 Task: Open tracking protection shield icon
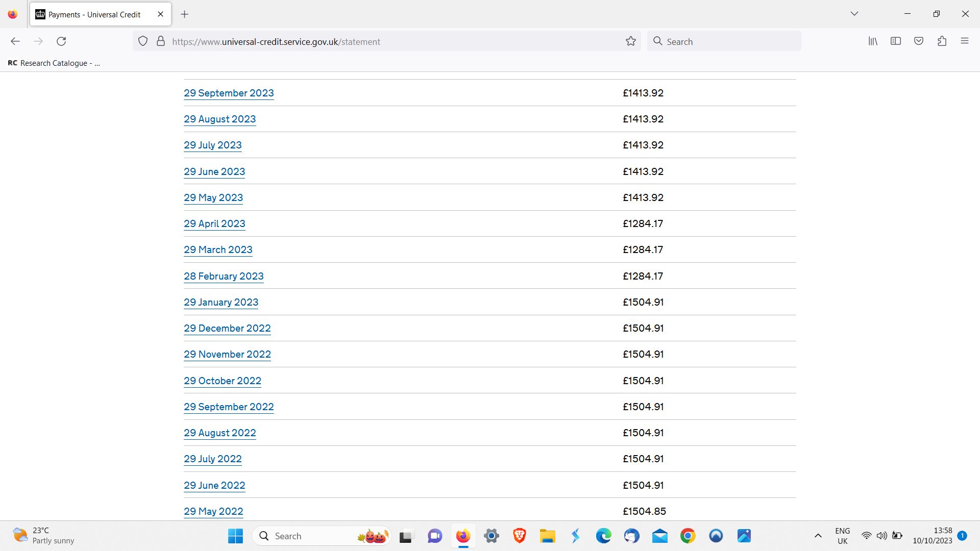143,41
